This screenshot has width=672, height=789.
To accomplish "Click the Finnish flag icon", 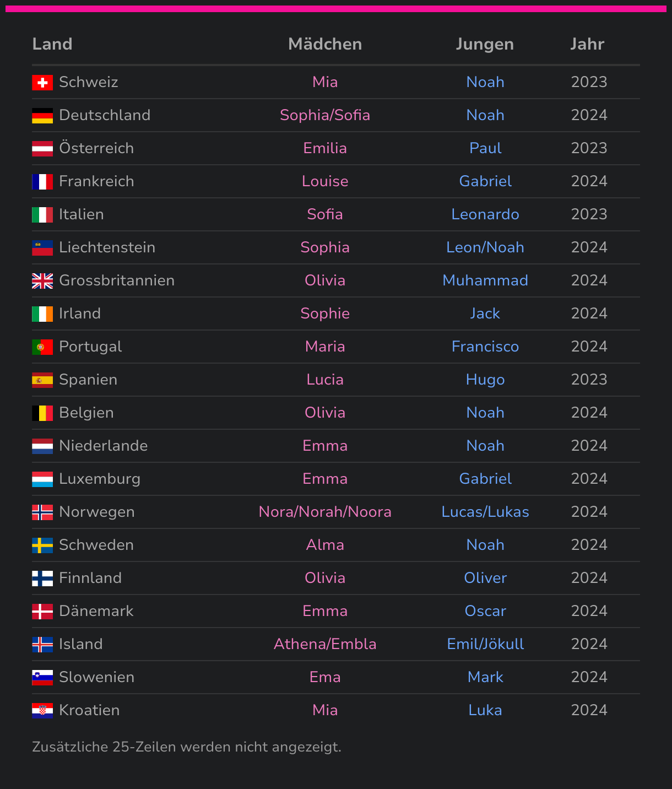I will 42,579.
